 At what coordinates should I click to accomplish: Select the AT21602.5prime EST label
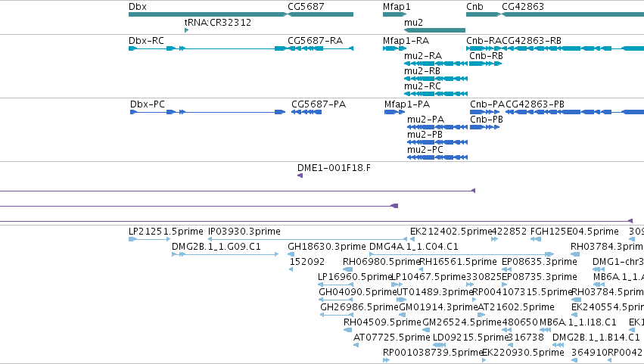point(516,308)
